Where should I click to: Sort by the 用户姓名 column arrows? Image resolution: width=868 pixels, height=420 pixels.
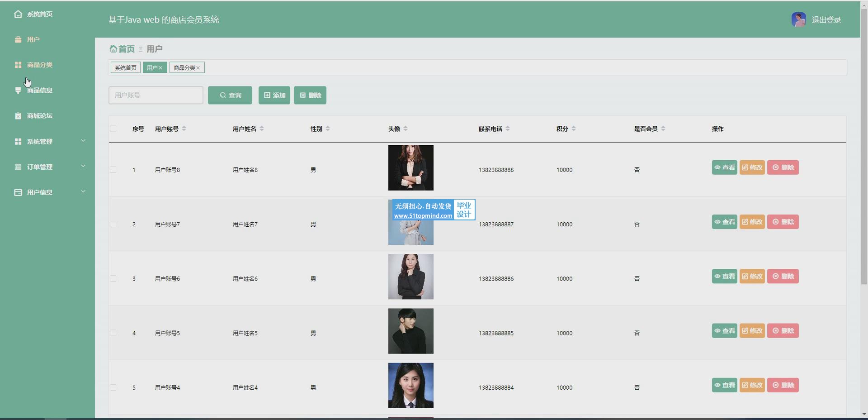coord(262,129)
